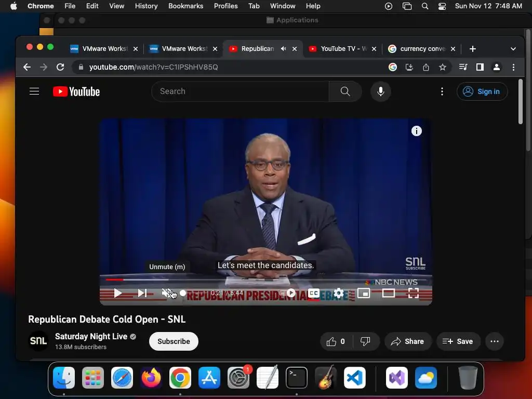Click the magnifier search button
This screenshot has height=399, width=532.
345,91
